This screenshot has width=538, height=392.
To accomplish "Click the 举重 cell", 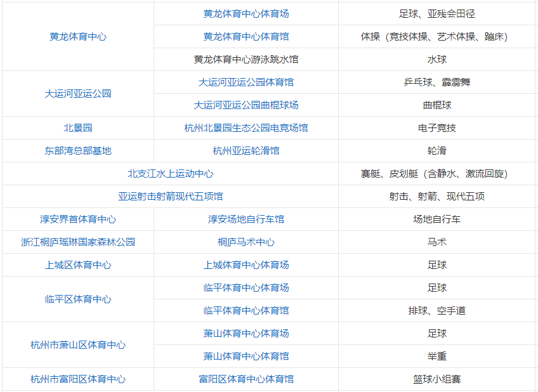I will (x=436, y=356).
